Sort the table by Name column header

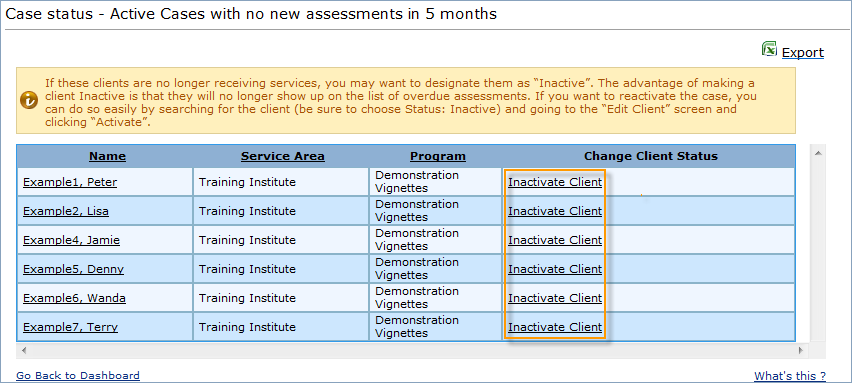point(108,156)
